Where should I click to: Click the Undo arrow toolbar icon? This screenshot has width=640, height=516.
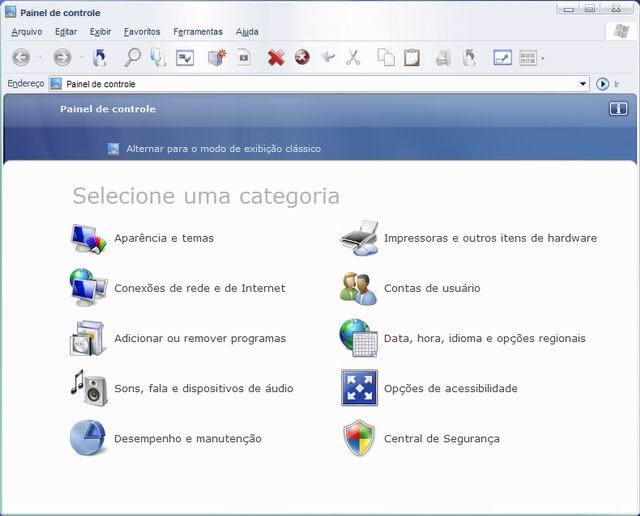(x=328, y=57)
